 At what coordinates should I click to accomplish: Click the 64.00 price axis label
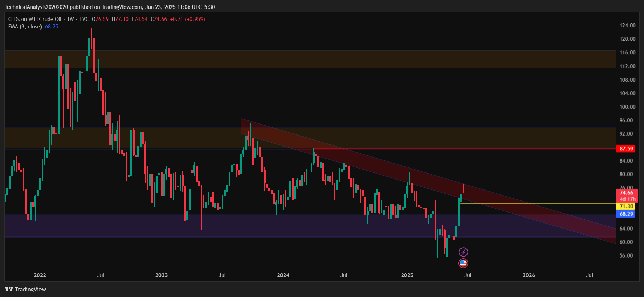click(626, 229)
